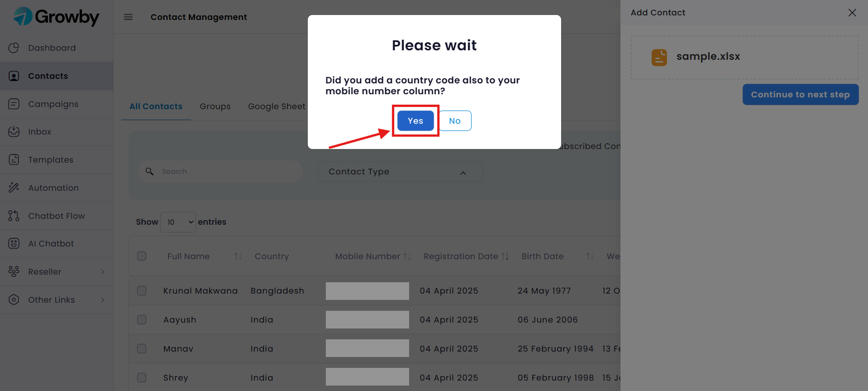Open the show entries count dropdown
Screen dimensions: 868x391
point(178,222)
